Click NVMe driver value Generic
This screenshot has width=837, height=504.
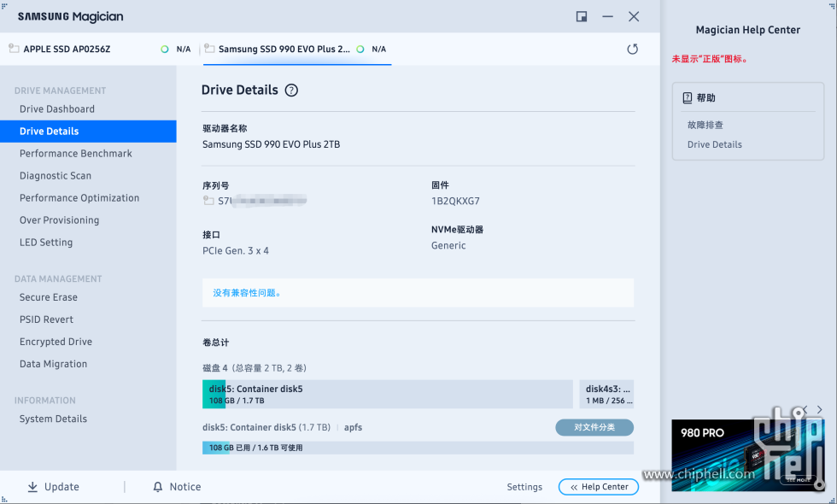pyautogui.click(x=448, y=246)
